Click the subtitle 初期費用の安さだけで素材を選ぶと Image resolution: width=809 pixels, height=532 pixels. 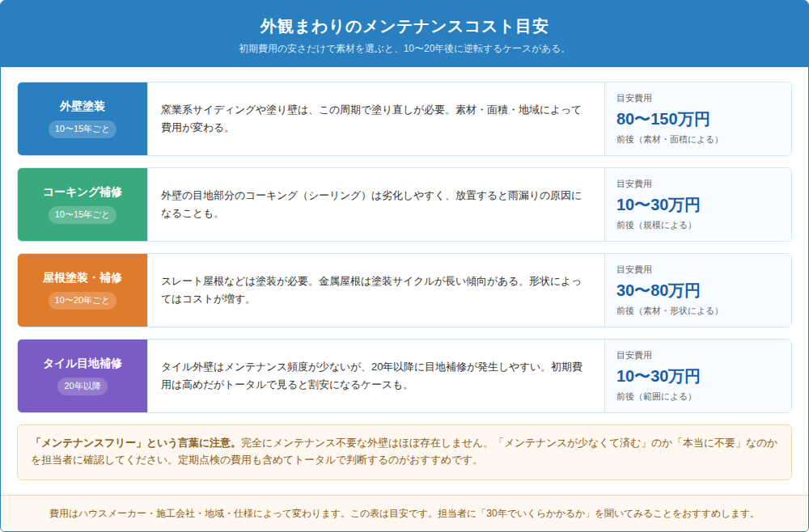coord(404,49)
